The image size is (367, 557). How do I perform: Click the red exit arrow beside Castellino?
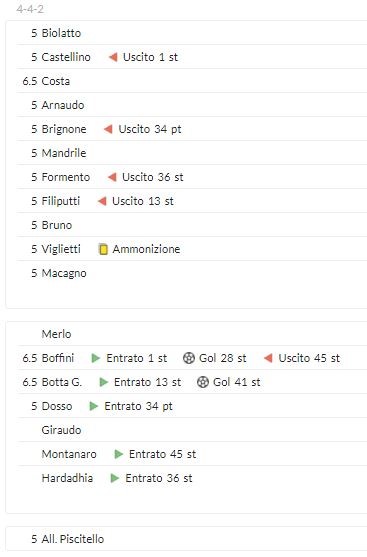[x=113, y=57]
